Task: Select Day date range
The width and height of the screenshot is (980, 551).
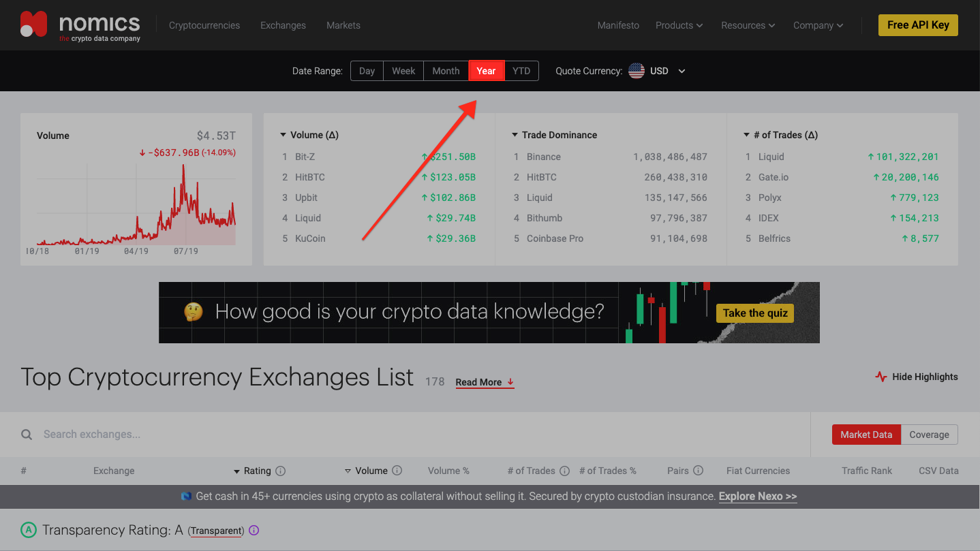Action: click(x=367, y=71)
